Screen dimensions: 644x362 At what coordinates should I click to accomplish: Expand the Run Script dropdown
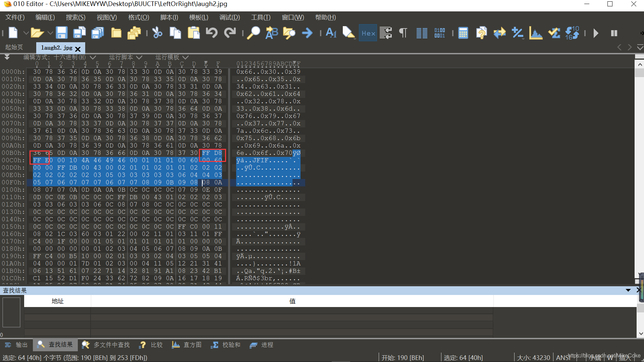[139, 57]
